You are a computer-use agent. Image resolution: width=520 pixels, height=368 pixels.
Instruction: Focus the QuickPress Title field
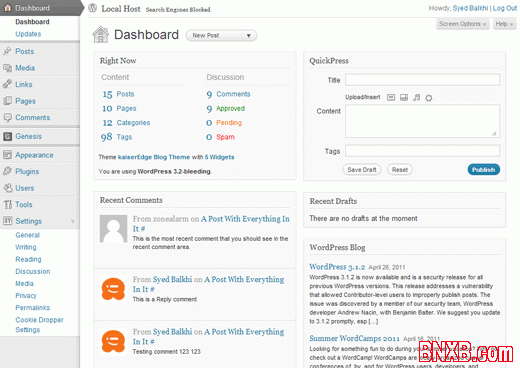pos(423,80)
